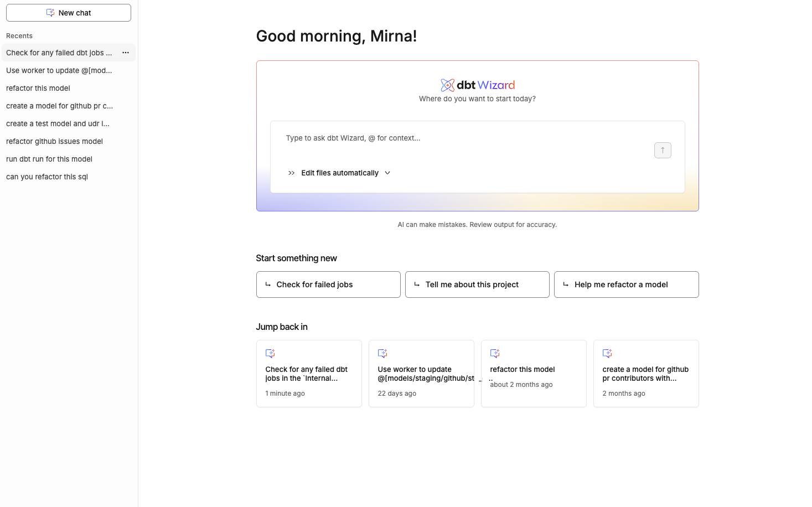Click the double-chevron icon beside Edit files automatically

coord(292,173)
